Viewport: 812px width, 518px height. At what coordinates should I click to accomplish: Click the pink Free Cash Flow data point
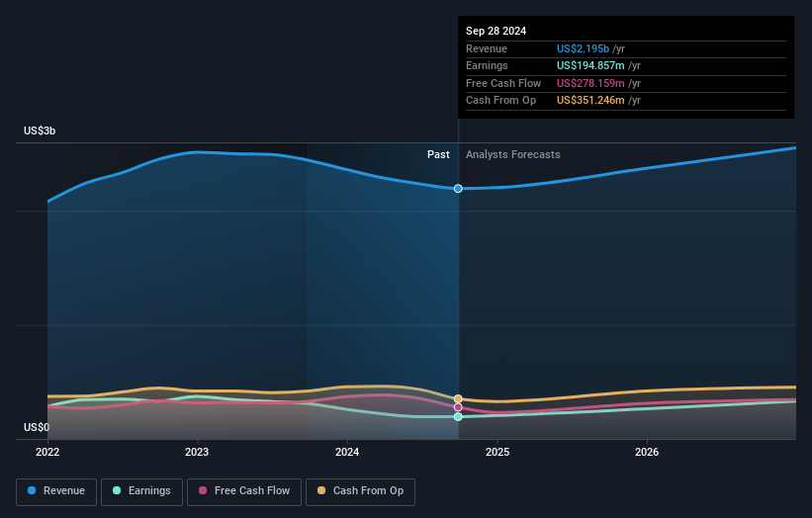coord(458,407)
